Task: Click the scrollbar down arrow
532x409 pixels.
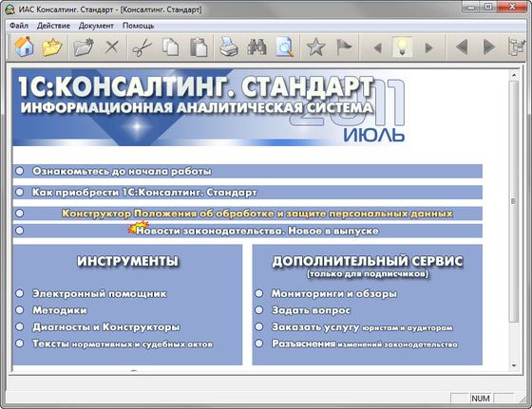Action: 514,365
